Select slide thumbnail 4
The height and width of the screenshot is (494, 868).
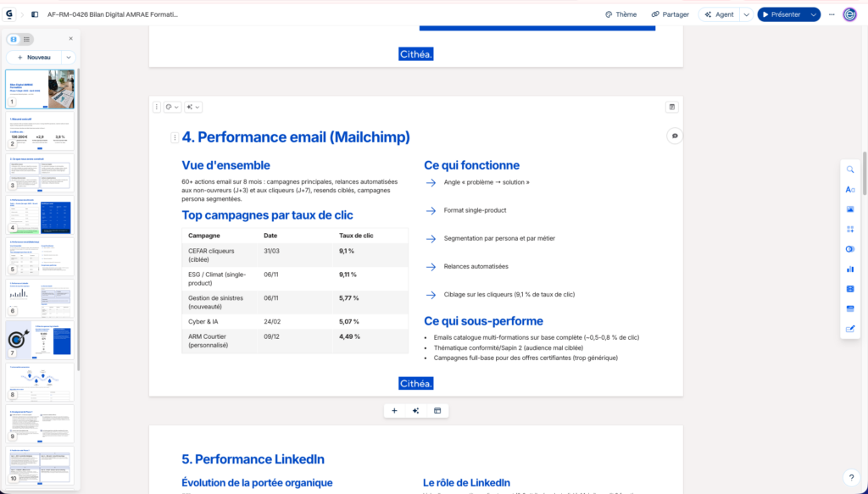[x=40, y=214]
